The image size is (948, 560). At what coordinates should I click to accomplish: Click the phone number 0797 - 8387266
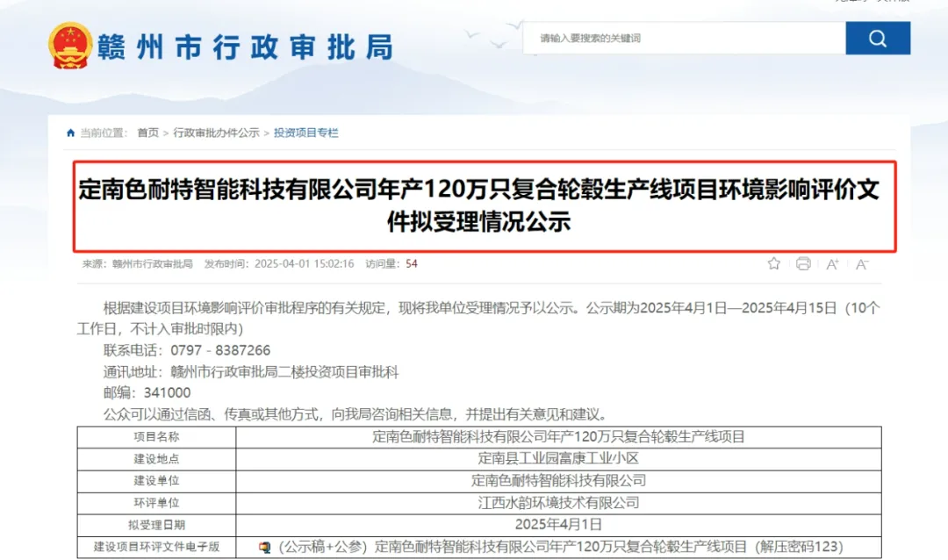(x=220, y=350)
